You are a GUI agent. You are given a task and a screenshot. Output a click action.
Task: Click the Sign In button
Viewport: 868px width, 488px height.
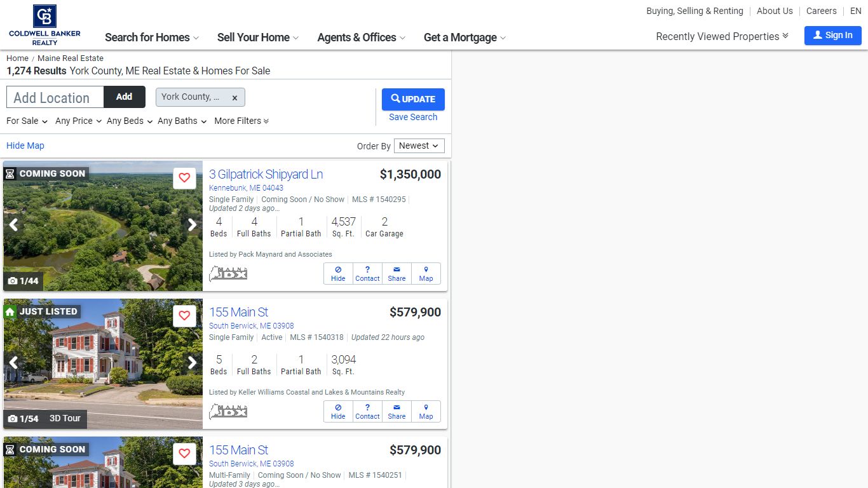click(832, 36)
